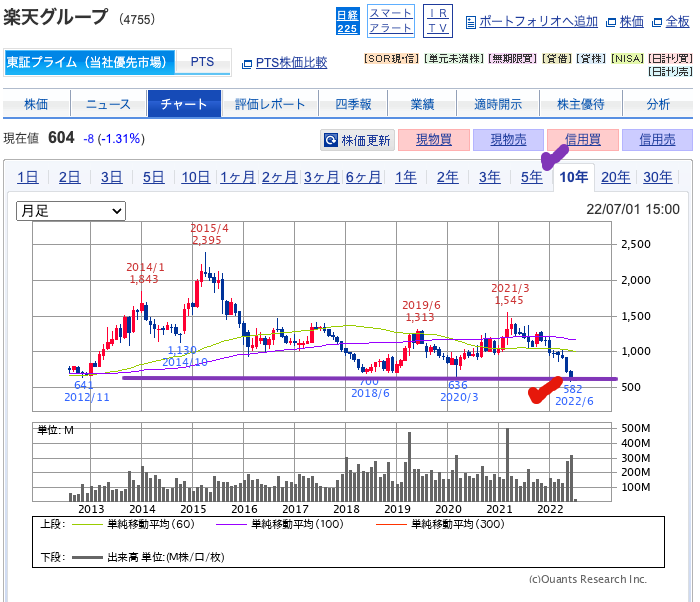
Task: Switch to the 株価 tab
Action: click(x=37, y=104)
